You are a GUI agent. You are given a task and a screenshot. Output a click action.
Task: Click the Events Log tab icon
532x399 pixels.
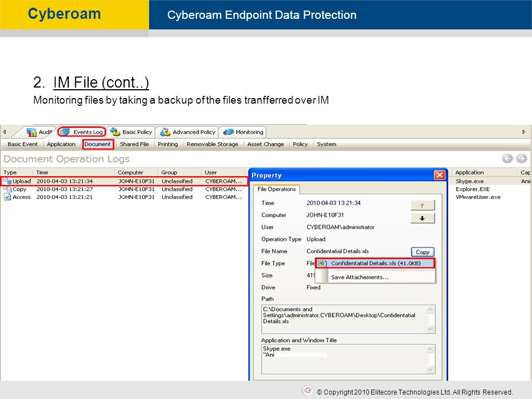point(64,132)
